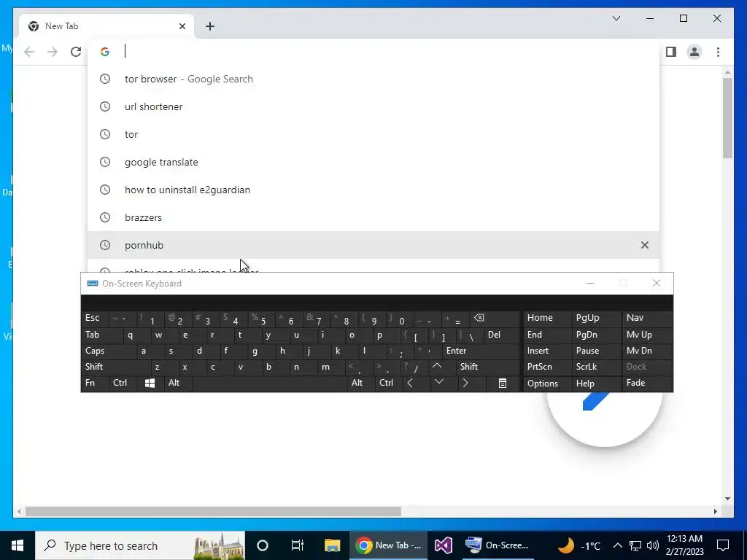Open the Chrome side panel icon
The height and width of the screenshot is (560, 747).
(671, 52)
